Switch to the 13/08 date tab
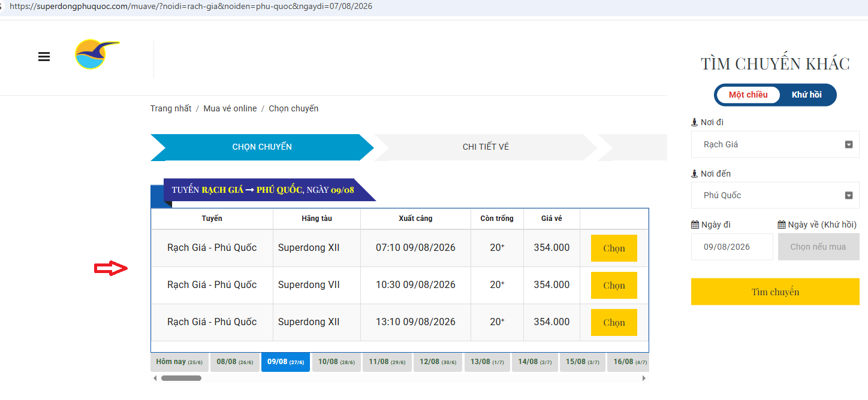868x400 pixels. [487, 362]
